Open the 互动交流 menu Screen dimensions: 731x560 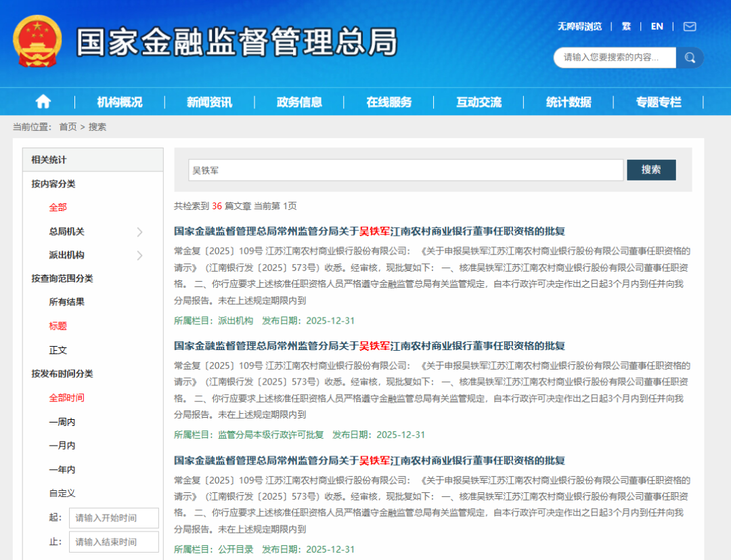tap(479, 102)
